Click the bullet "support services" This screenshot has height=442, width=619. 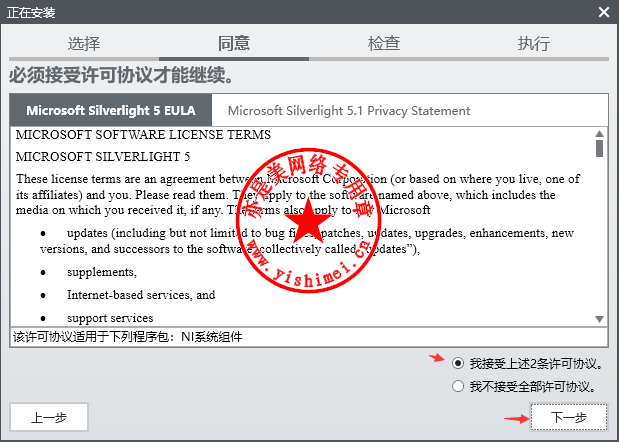click(110, 318)
